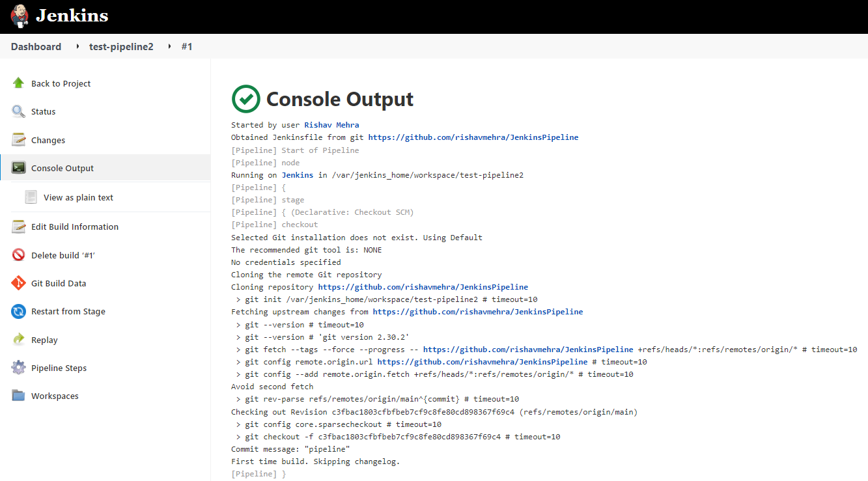The width and height of the screenshot is (868, 481).
Task: Click the Edit Build Information notepad icon
Action: (18, 227)
